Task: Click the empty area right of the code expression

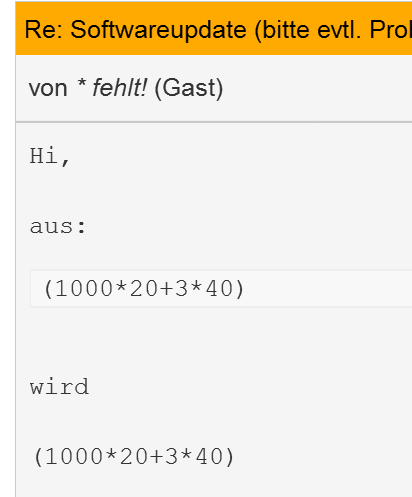Action: 328,289
